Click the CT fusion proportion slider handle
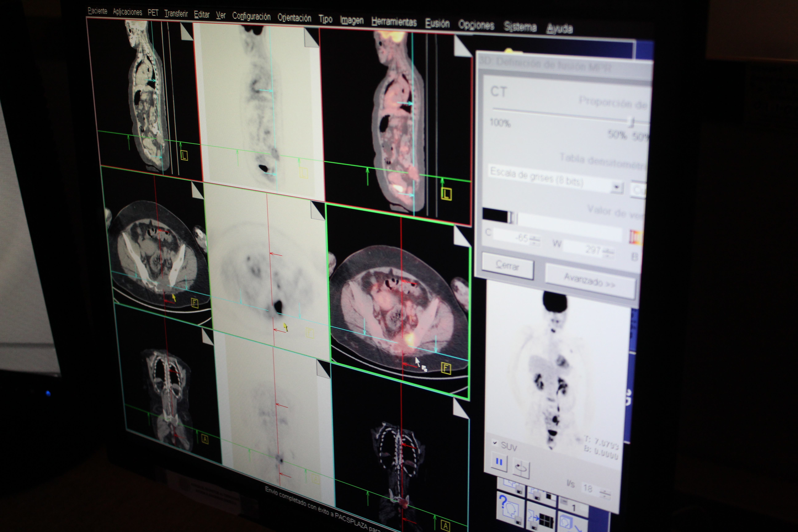Image resolution: width=798 pixels, height=532 pixels. click(630, 121)
